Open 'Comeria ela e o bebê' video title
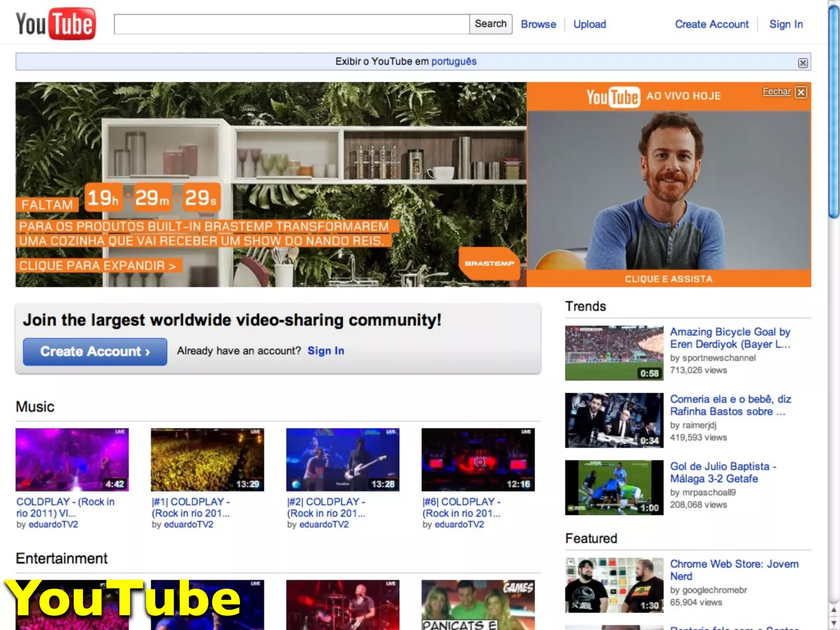The width and height of the screenshot is (840, 630). (x=730, y=405)
